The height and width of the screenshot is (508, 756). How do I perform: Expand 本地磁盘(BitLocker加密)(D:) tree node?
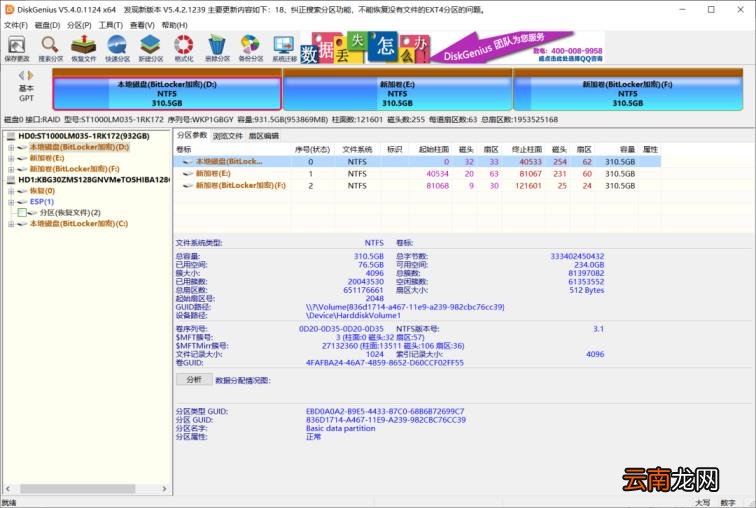[x=11, y=147]
